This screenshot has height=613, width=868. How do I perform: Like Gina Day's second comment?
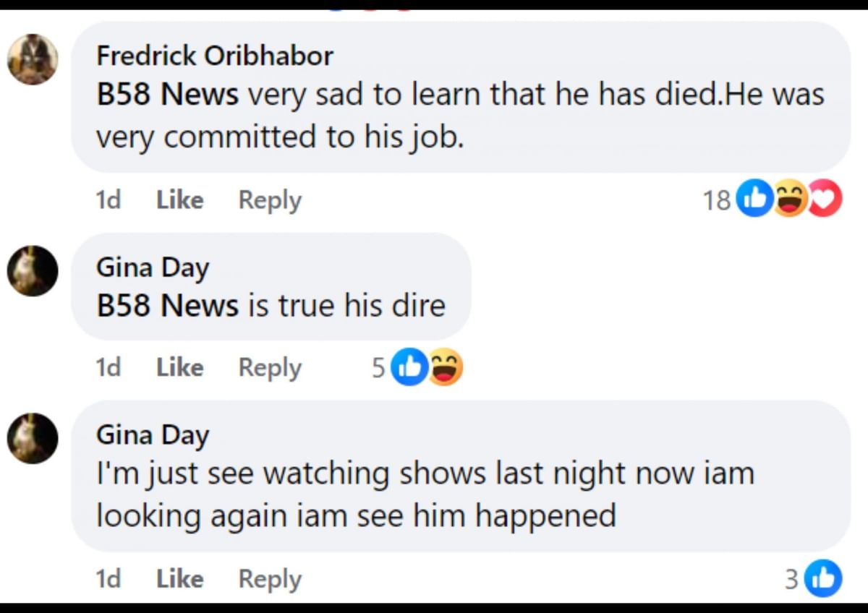(179, 578)
